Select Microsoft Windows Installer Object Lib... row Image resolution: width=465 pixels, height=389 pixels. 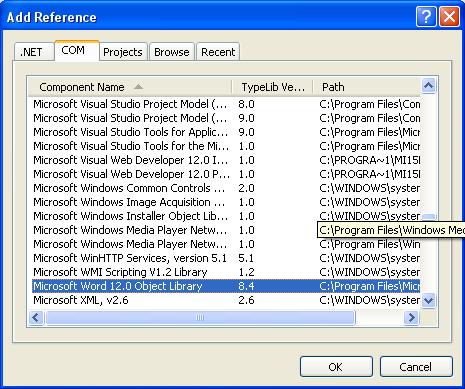(226, 216)
